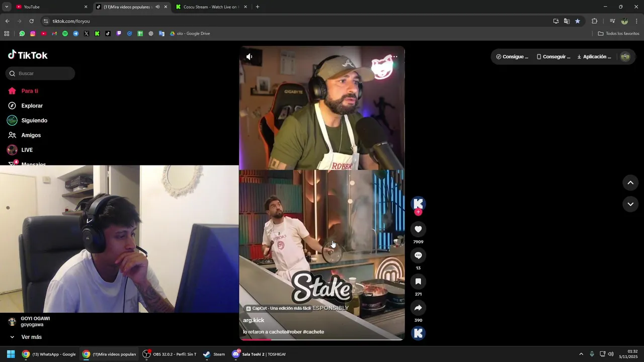Go to next video with down chevron
Screen dimensions: 644x362
pos(630,204)
